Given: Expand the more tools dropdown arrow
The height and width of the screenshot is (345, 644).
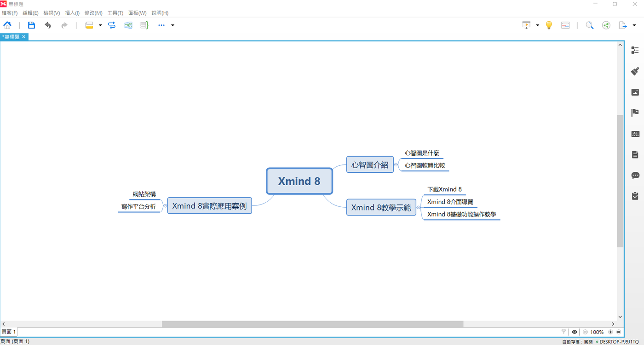Looking at the screenshot, I should [x=172, y=25].
